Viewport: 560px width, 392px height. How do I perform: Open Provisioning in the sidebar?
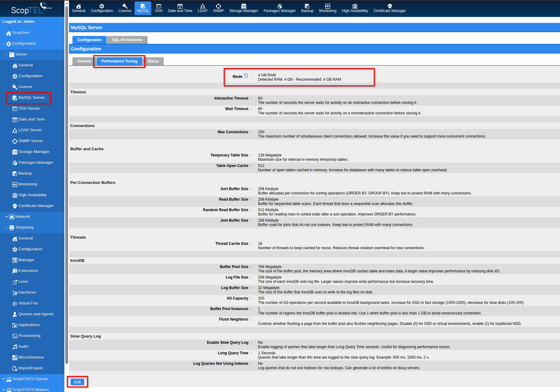(x=26, y=336)
